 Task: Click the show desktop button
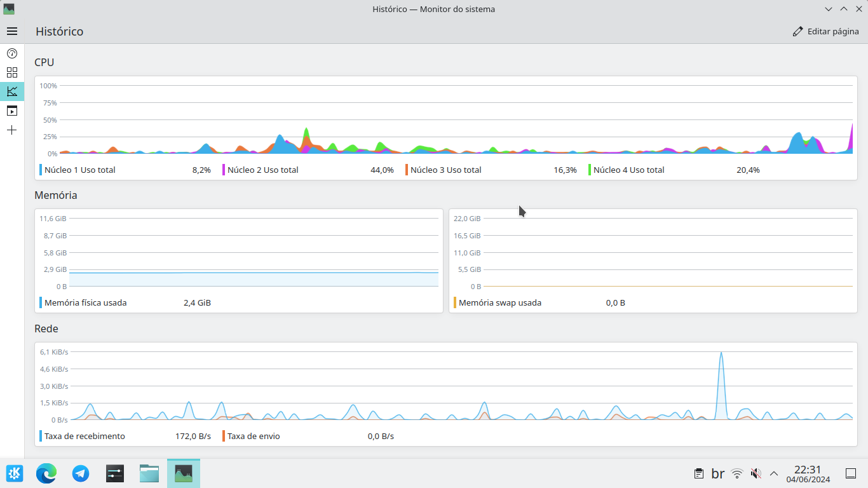(851, 473)
